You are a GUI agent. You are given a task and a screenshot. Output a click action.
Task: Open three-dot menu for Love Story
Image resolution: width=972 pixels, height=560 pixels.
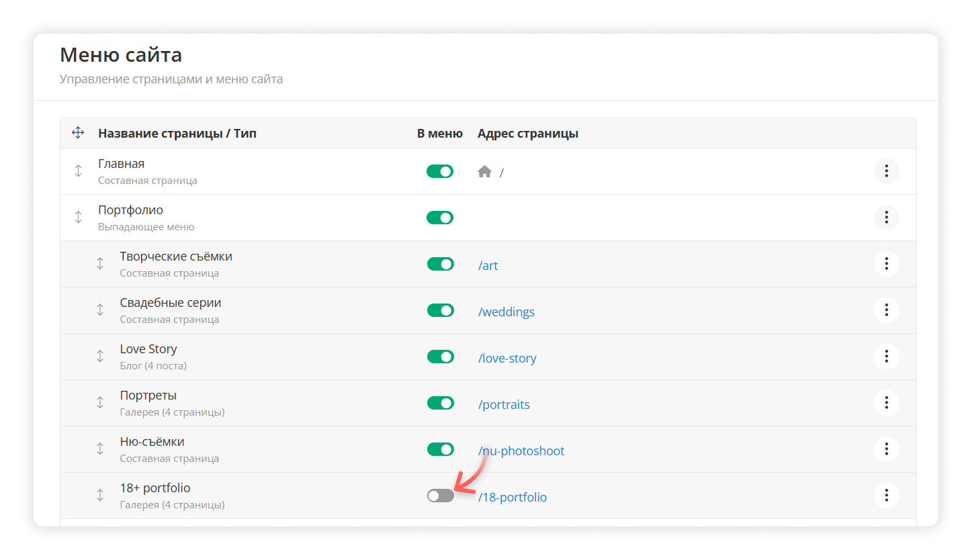tap(886, 356)
